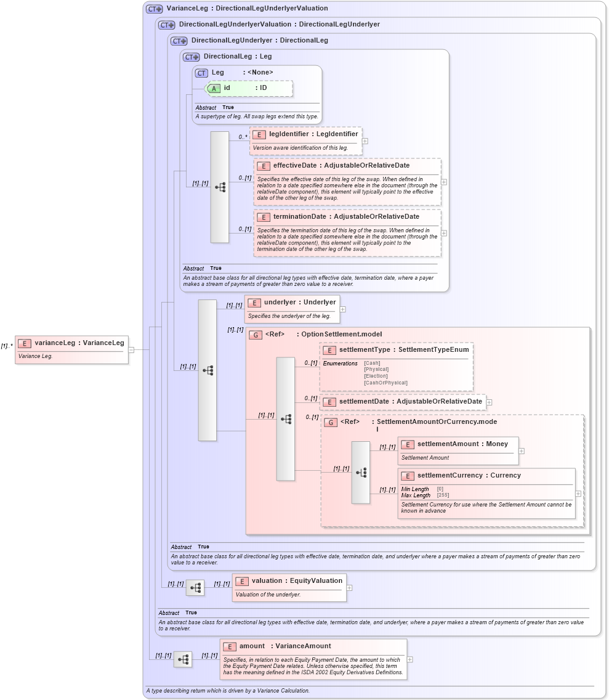Expand the legIdentifier details via plus button
609x700 pixels.
point(365,140)
